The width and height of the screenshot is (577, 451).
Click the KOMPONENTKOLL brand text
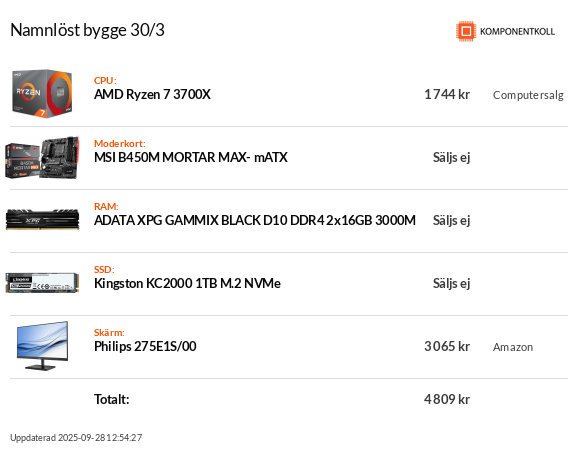[517, 32]
